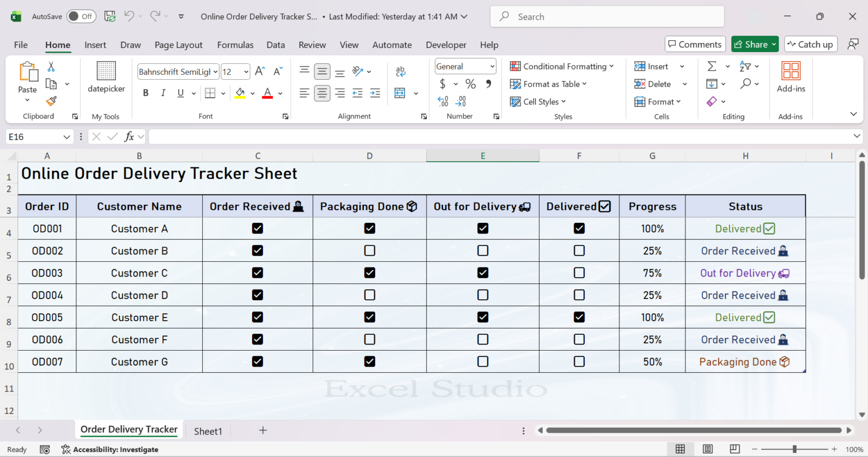This screenshot has width=868, height=457.
Task: Uncheck Delivered checkbox for OD005
Action: (579, 317)
